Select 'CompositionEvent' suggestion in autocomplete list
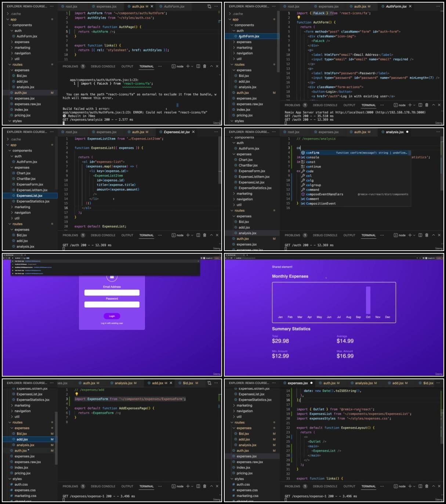 (x=355, y=204)
